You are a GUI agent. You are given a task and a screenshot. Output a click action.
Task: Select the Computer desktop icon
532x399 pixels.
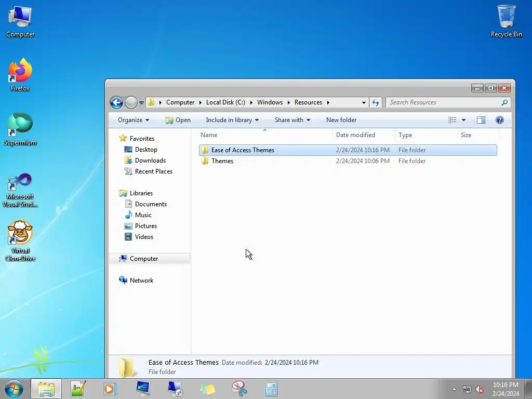pos(20,21)
